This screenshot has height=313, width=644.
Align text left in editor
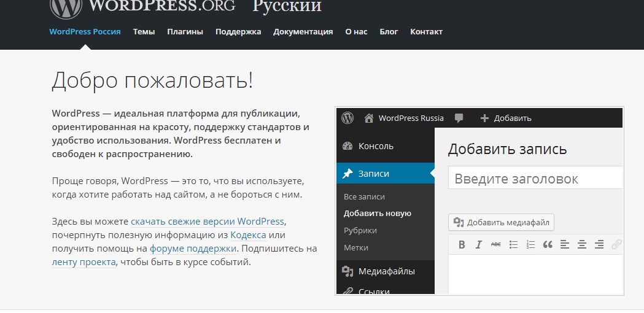[x=565, y=245]
